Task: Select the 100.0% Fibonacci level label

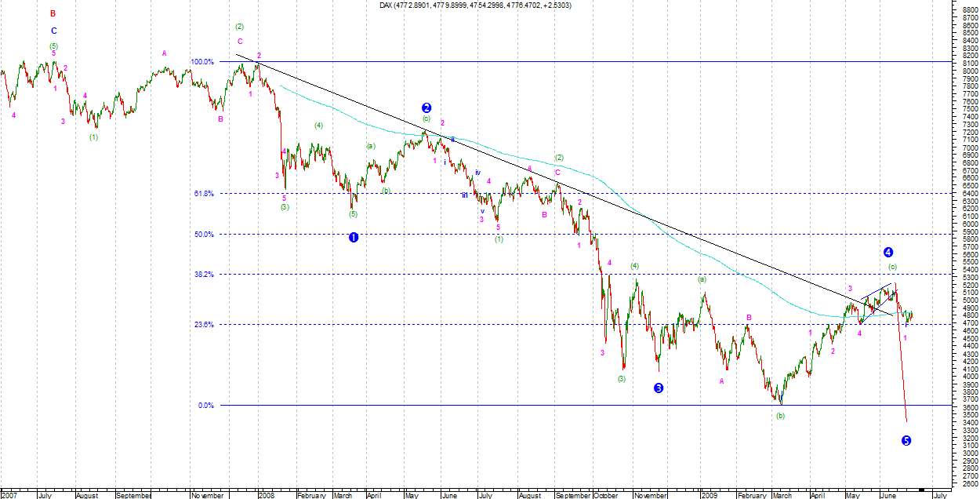Action: [201, 61]
